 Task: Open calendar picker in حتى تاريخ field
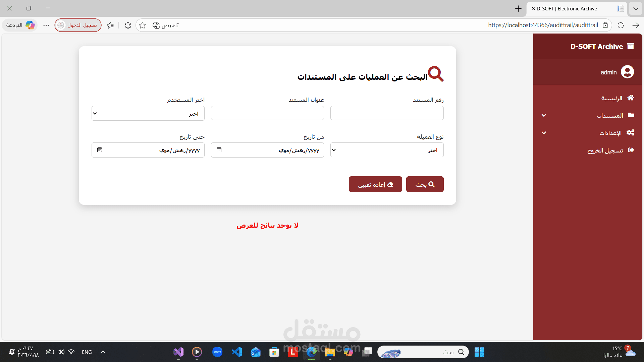100,150
